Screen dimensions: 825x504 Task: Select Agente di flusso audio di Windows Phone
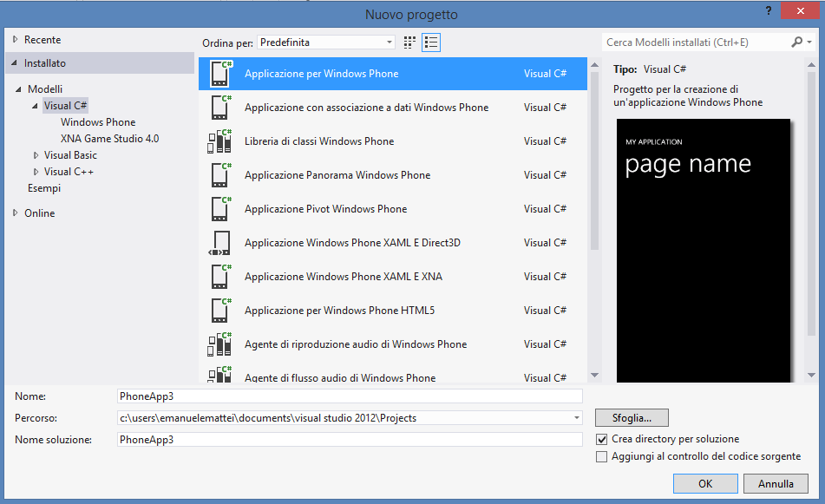[x=392, y=373]
